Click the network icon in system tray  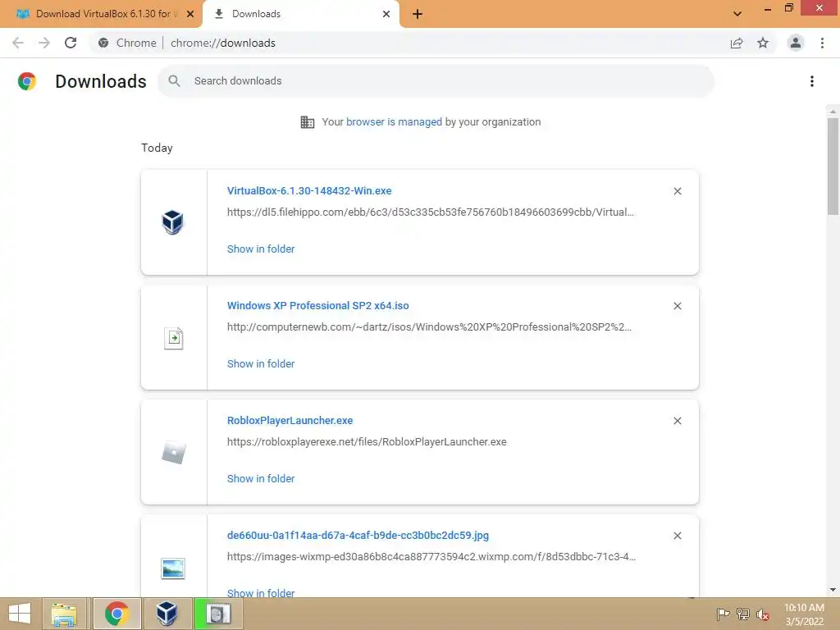743,614
